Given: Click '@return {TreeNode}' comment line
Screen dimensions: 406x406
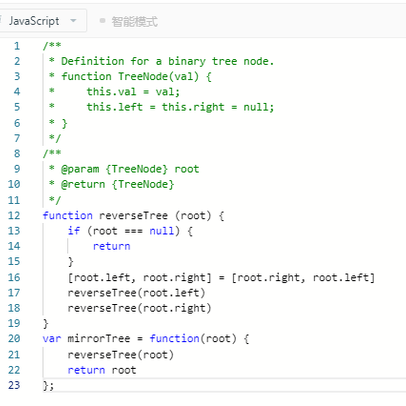Looking at the screenshot, I should pyautogui.click(x=117, y=184).
